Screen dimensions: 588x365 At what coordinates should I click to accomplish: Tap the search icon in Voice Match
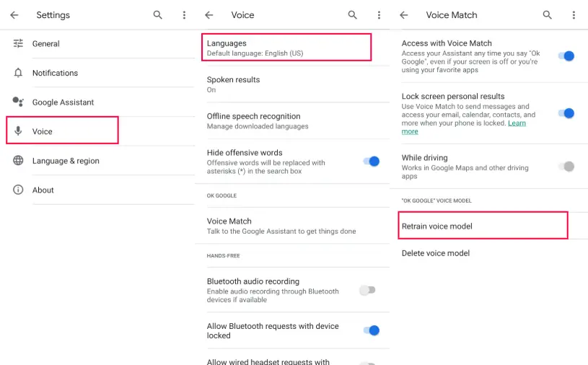[x=548, y=15]
